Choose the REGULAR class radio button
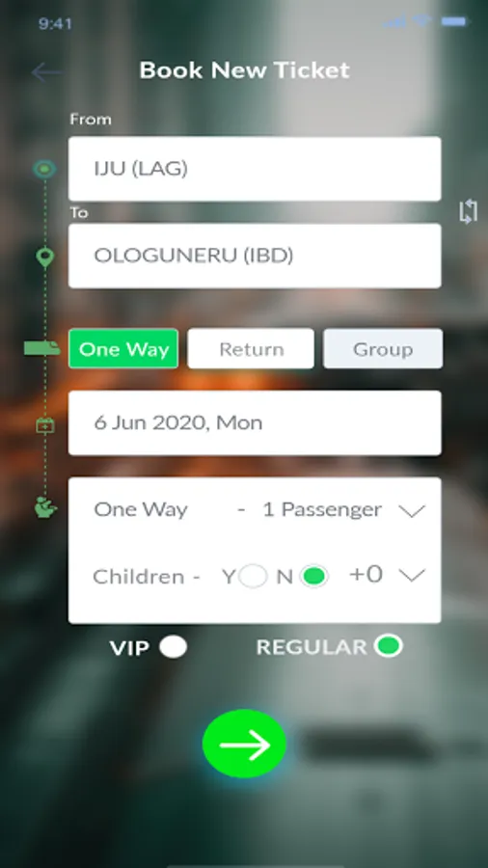 coord(388,646)
